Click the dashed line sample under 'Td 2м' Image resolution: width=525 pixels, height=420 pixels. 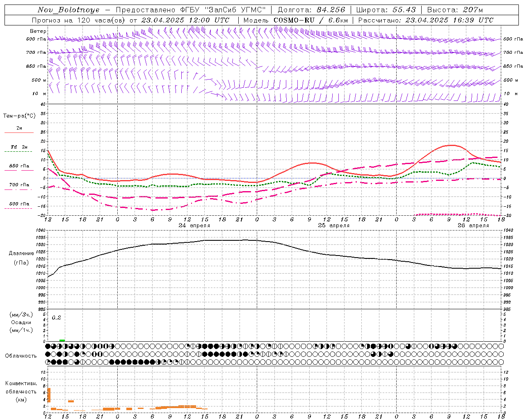[18, 152]
